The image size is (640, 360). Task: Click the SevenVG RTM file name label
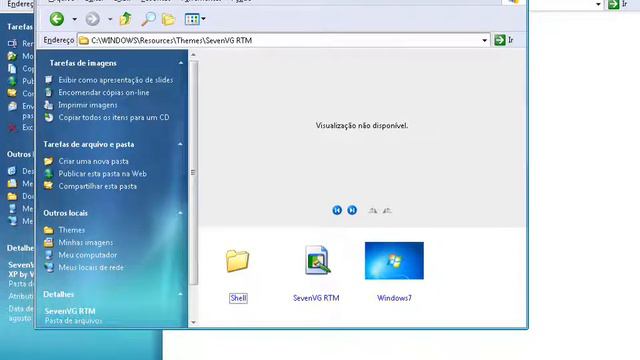316,298
